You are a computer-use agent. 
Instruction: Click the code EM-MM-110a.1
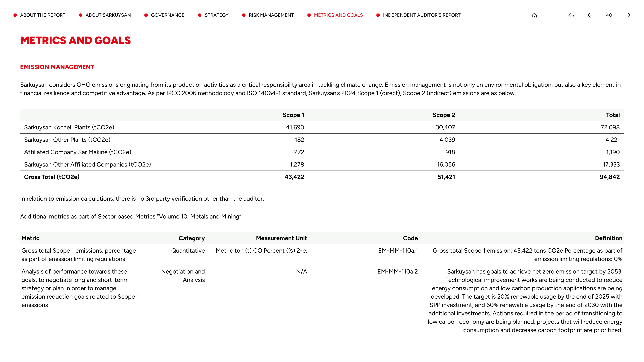click(398, 251)
